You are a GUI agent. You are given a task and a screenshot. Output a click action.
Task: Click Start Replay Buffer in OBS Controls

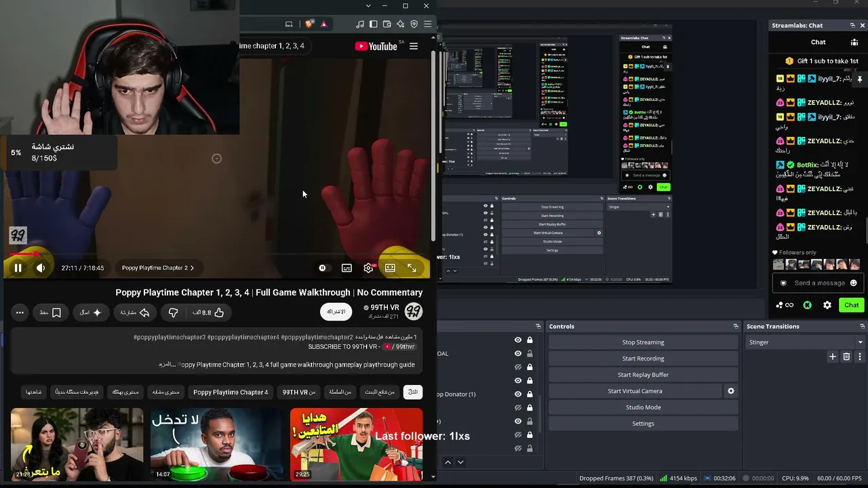643,375
